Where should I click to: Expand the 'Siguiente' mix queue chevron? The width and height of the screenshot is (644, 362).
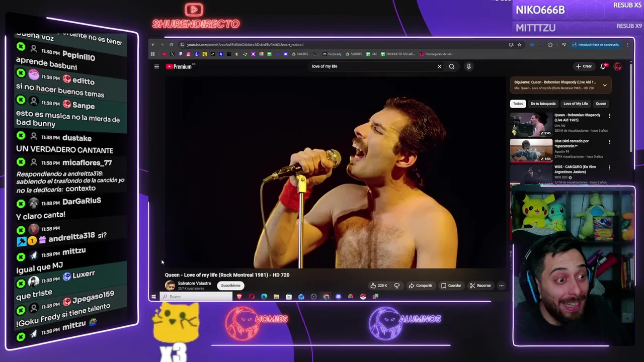[605, 85]
